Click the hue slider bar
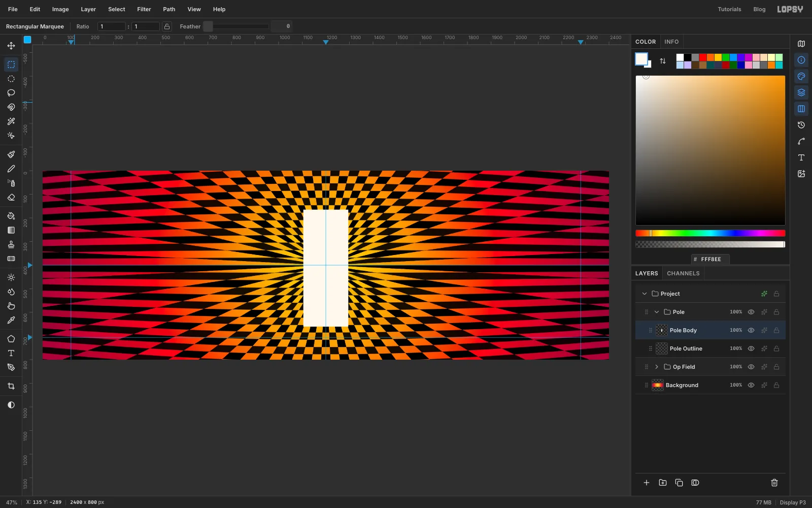812x508 pixels. (710, 233)
